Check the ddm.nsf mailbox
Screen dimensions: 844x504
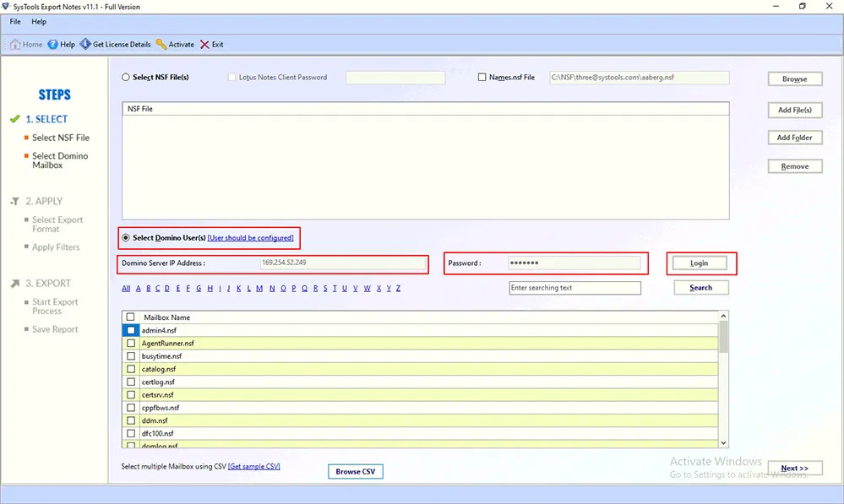(131, 420)
